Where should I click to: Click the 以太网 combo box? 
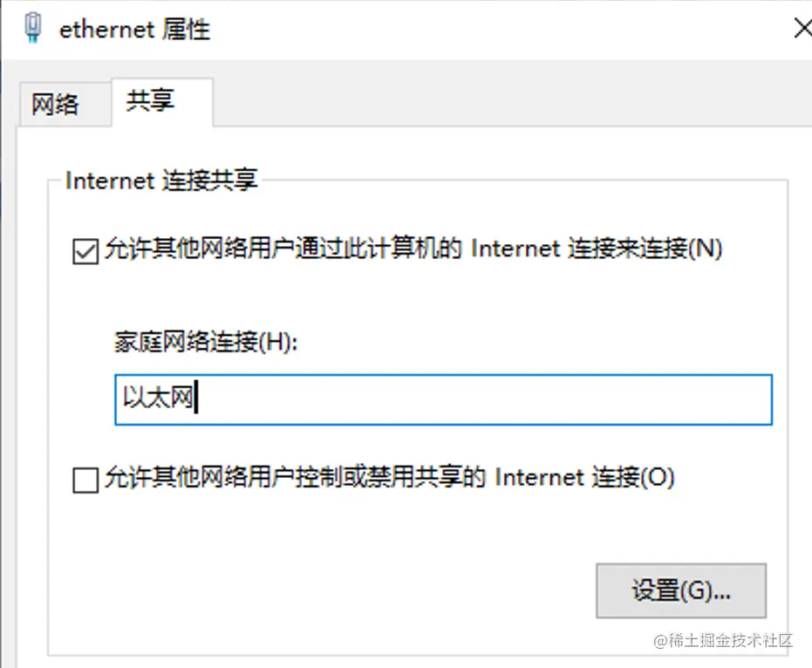coord(443,399)
